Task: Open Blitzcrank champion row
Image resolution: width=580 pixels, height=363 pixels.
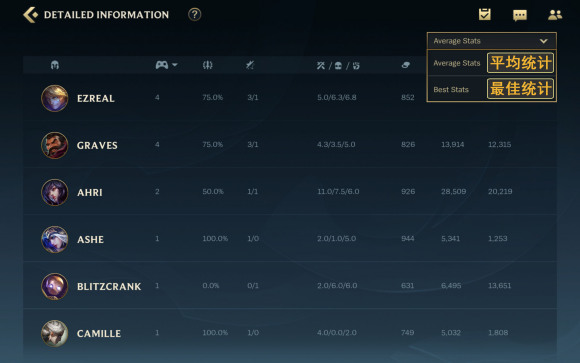Action: pyautogui.click(x=290, y=285)
